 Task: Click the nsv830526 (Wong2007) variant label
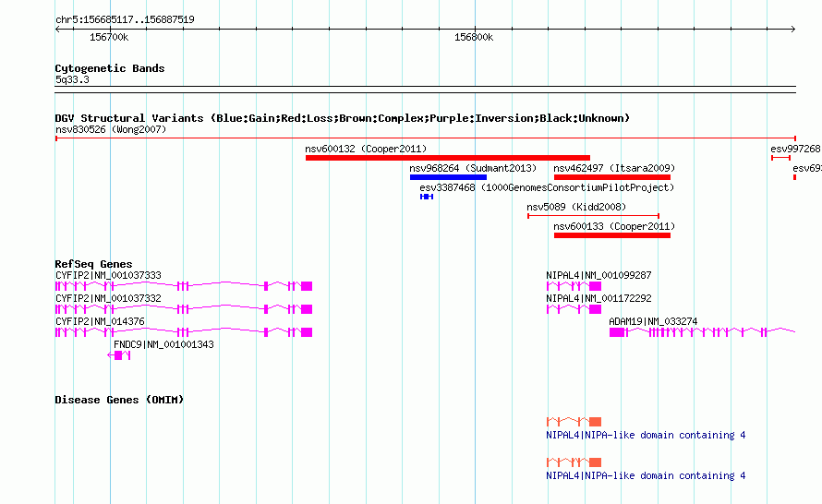point(111,129)
